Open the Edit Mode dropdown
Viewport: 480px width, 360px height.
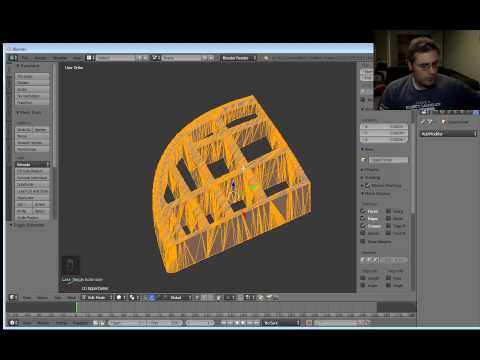[97, 297]
